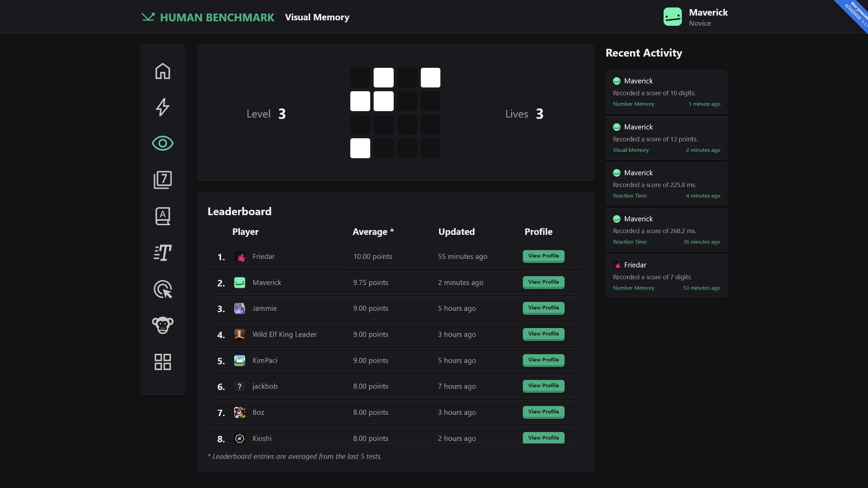Screen dimensions: 868x488
Task: Click the 9.75 points value
Action: pyautogui.click(x=371, y=282)
